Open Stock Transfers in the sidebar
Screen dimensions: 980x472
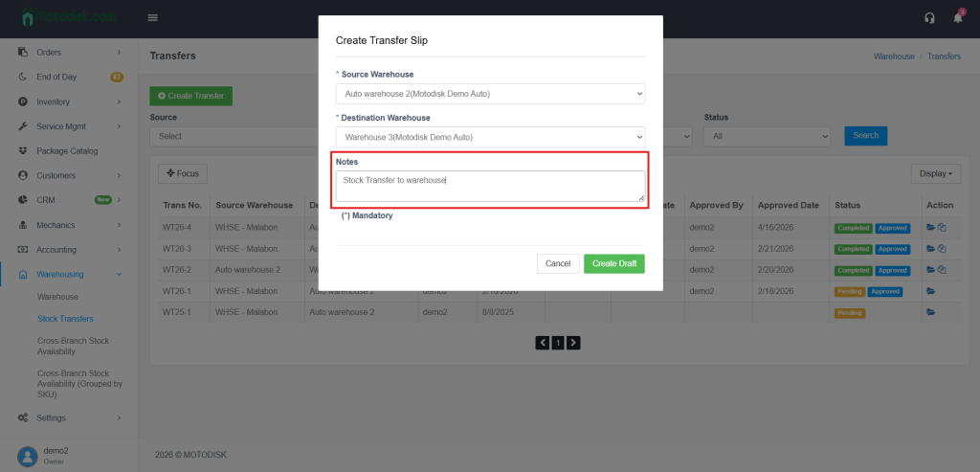pos(65,318)
